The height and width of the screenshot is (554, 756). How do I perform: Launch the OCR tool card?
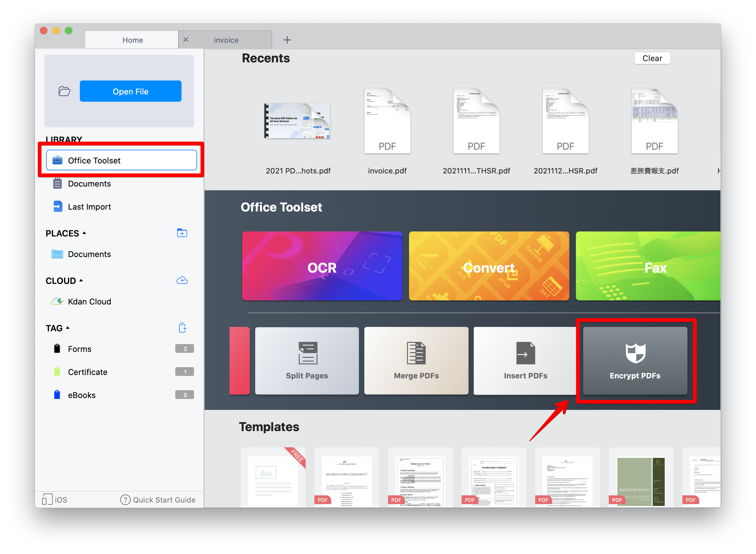click(322, 266)
